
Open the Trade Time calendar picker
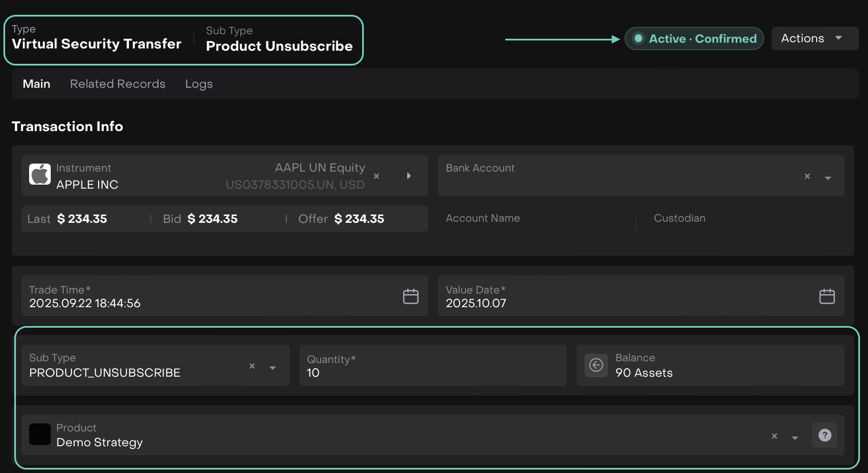[411, 296]
